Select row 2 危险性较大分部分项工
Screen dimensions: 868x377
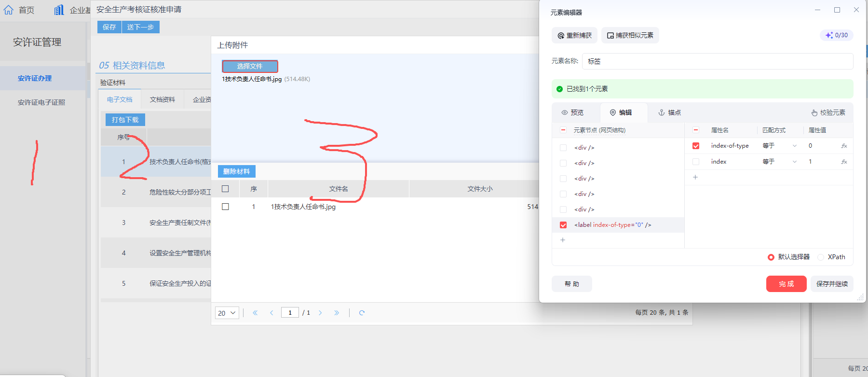[x=156, y=192]
